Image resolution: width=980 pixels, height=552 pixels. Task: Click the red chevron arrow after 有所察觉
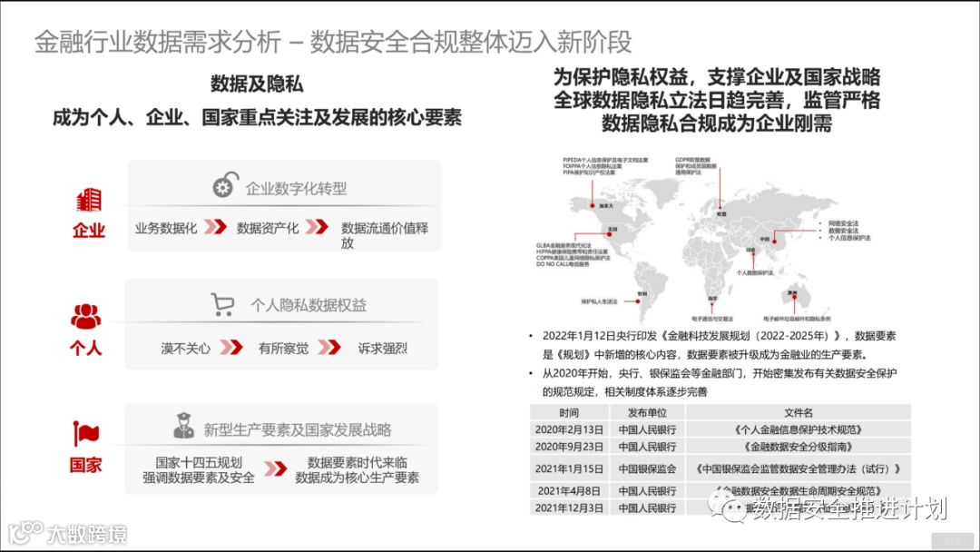pyautogui.click(x=329, y=347)
